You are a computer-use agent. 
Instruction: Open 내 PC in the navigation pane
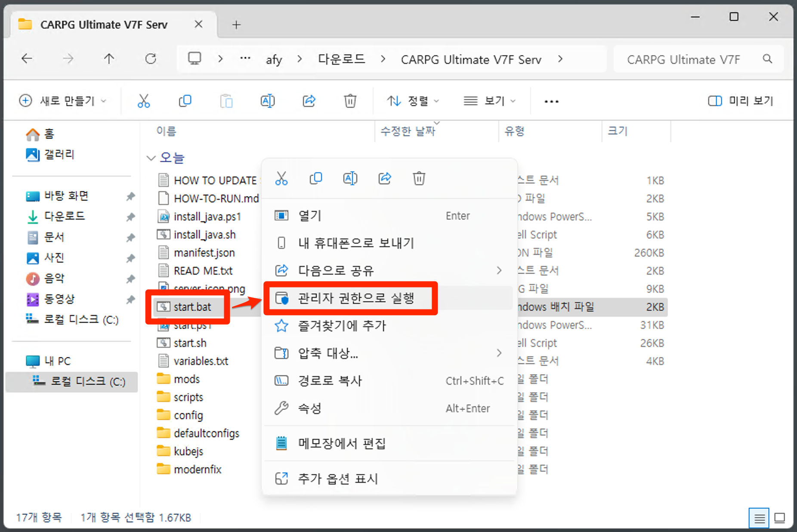point(48,361)
